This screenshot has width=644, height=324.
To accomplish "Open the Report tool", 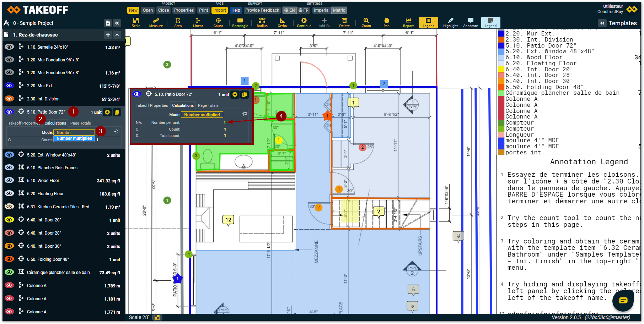I will tap(408, 22).
